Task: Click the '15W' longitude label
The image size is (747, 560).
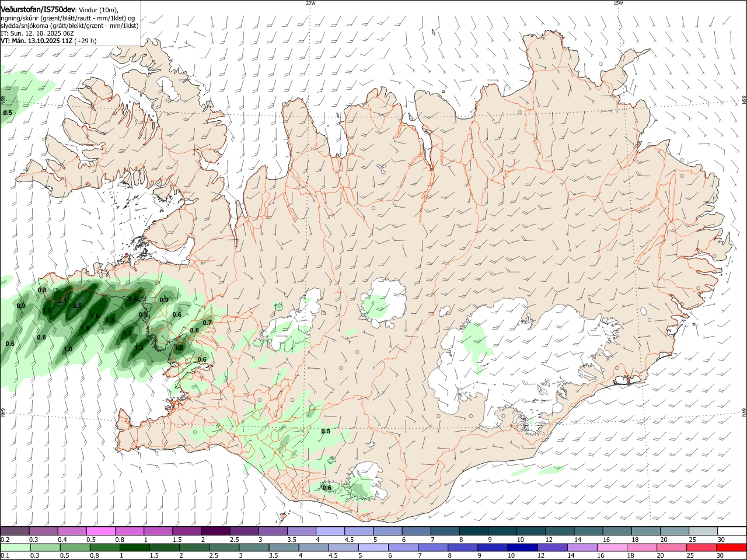Action: coord(618,3)
